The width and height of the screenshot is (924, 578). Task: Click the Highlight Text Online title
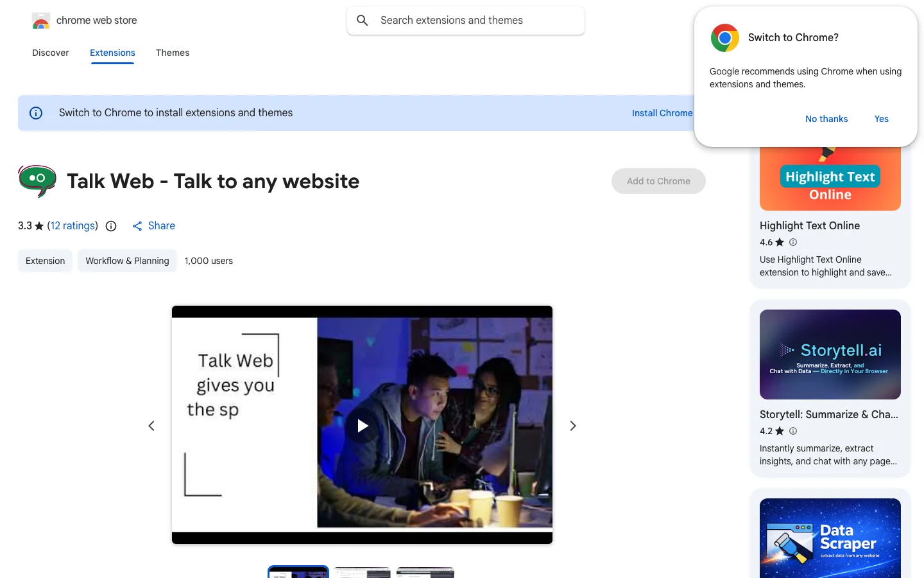point(810,225)
